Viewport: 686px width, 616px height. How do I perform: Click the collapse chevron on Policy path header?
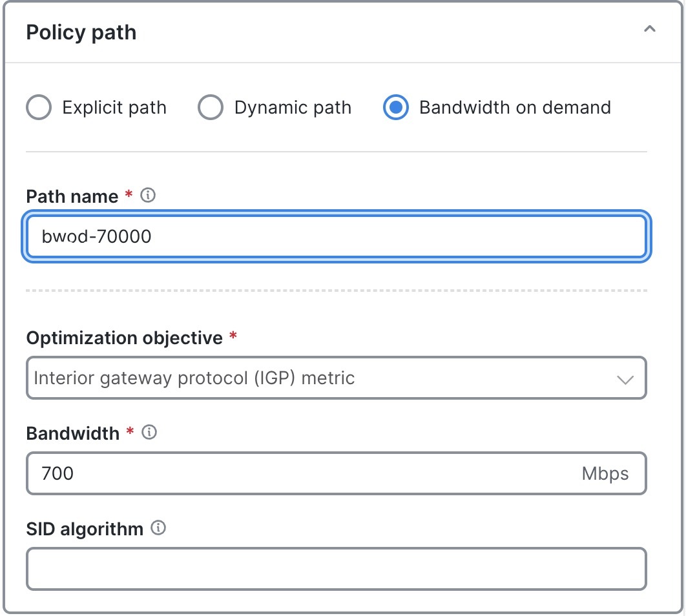pos(651,29)
